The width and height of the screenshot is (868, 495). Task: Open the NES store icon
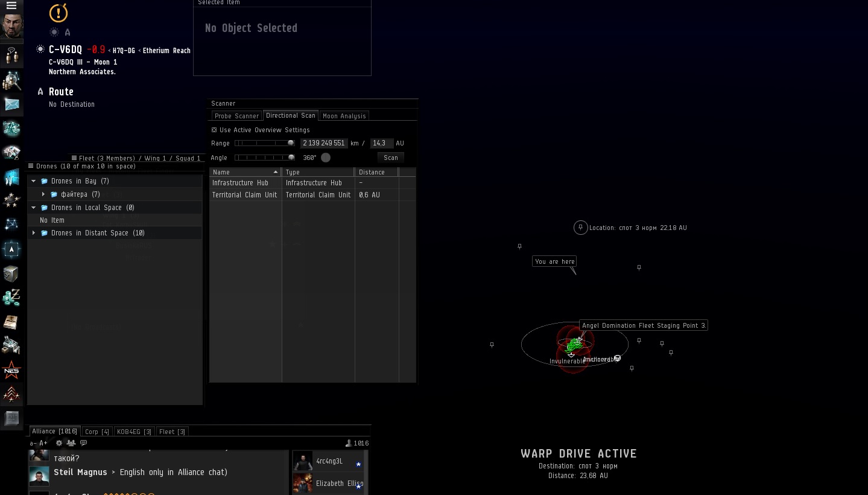pyautogui.click(x=11, y=370)
